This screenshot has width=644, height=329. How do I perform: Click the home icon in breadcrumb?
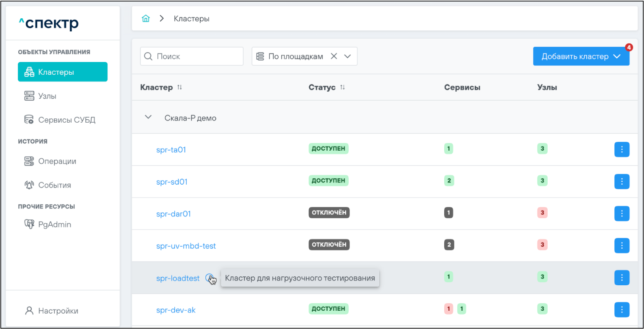tap(146, 19)
